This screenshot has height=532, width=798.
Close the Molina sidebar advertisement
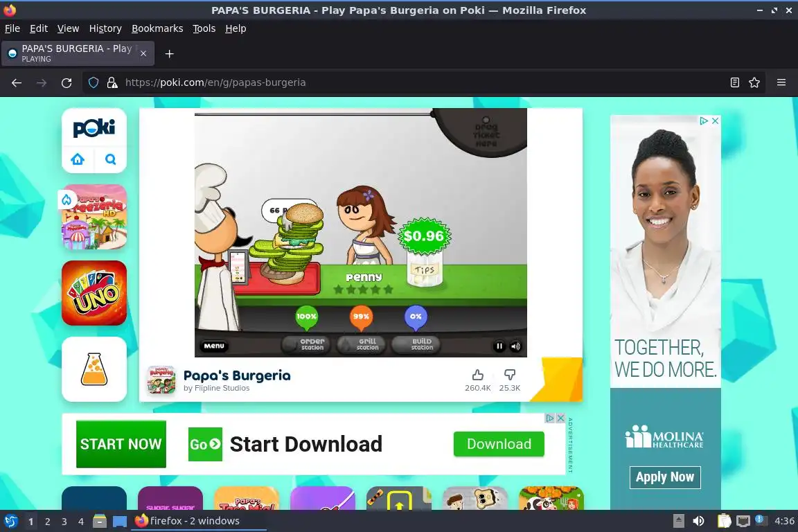point(715,121)
